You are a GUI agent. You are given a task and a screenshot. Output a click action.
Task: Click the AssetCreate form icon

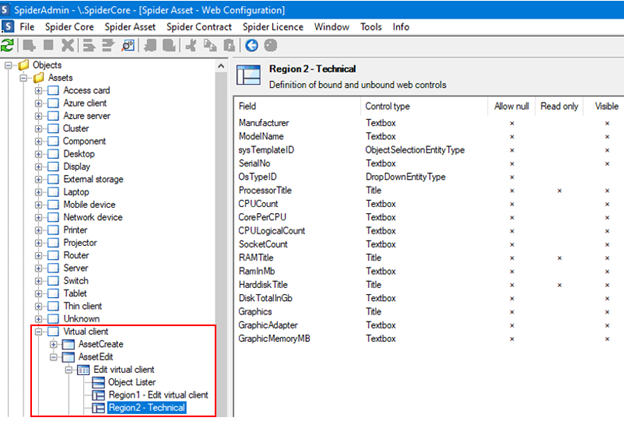pos(68,344)
